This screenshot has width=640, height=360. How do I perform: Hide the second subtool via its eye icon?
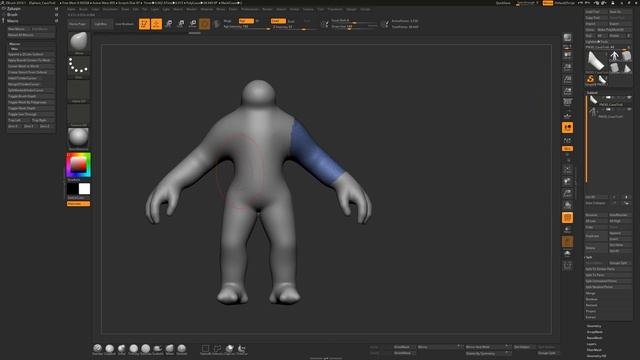(x=629, y=109)
